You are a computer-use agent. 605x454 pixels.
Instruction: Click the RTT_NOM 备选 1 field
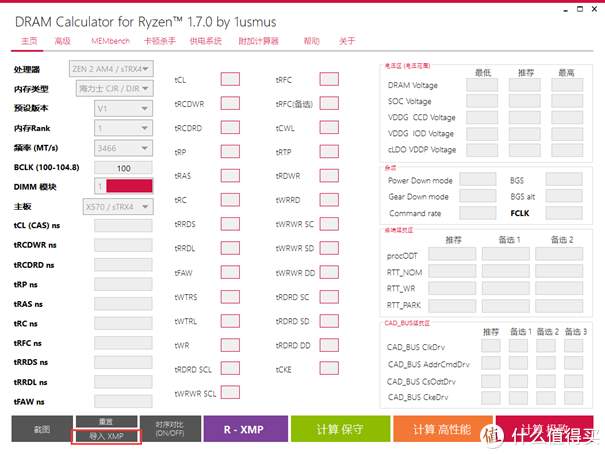click(x=506, y=272)
